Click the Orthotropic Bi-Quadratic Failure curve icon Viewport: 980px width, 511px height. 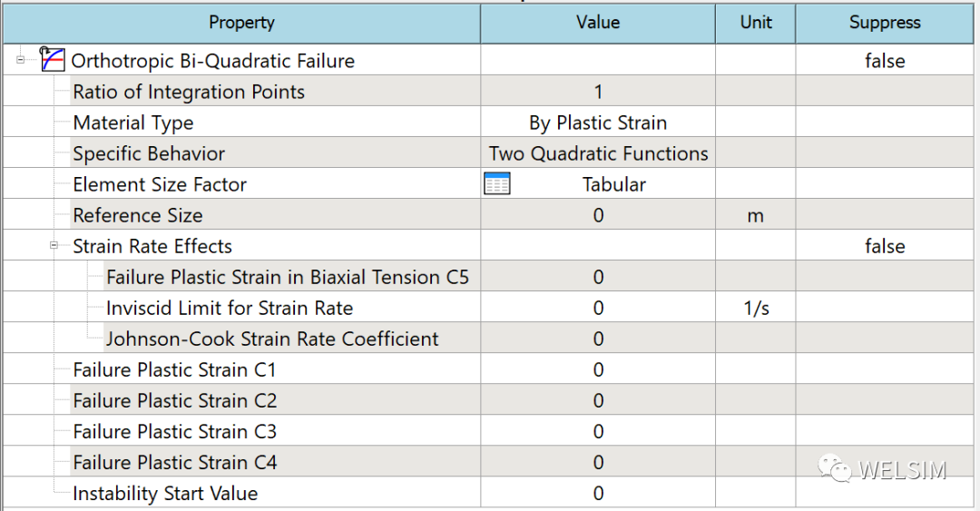coord(52,59)
